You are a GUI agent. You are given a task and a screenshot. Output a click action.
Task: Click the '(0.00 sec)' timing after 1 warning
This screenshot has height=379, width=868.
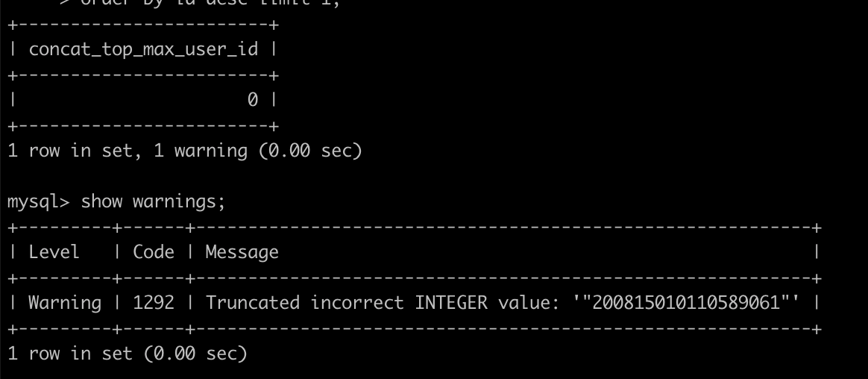pyautogui.click(x=310, y=151)
